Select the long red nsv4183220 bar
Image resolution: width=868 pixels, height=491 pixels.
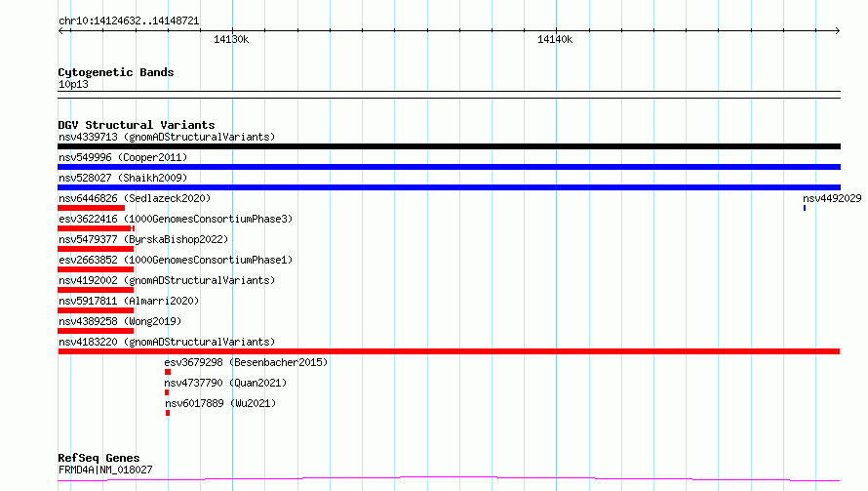click(x=449, y=351)
